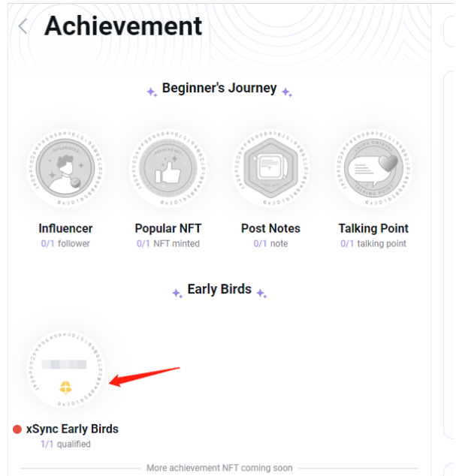Click the 0/1 follower progress text
The image size is (456, 476).
(x=65, y=244)
